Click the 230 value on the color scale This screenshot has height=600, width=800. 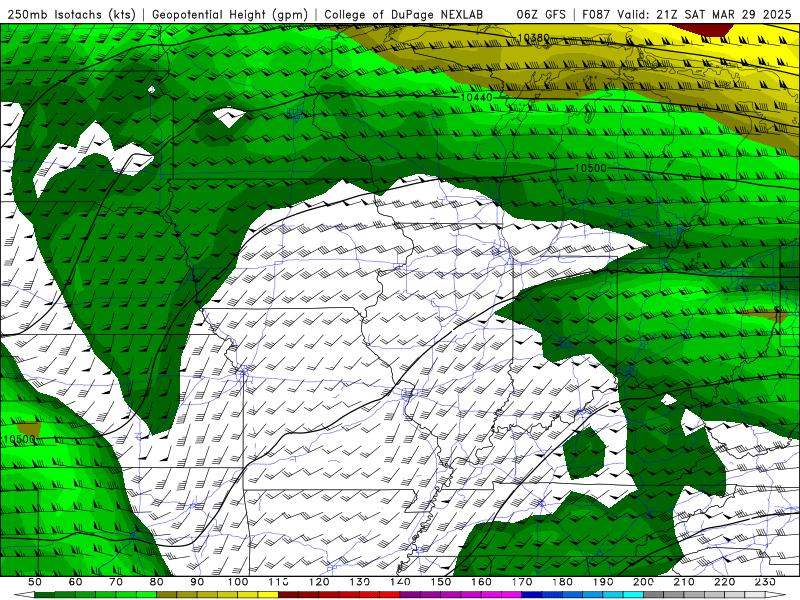[x=765, y=582]
